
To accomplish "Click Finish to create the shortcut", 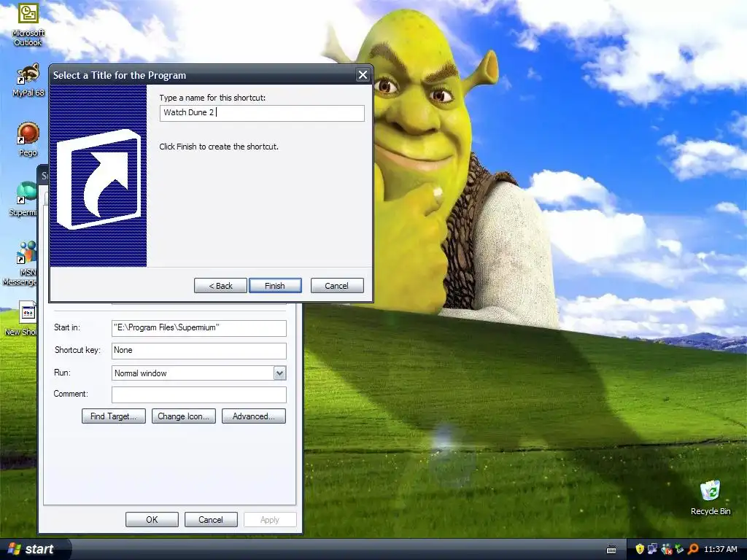I will tap(275, 286).
